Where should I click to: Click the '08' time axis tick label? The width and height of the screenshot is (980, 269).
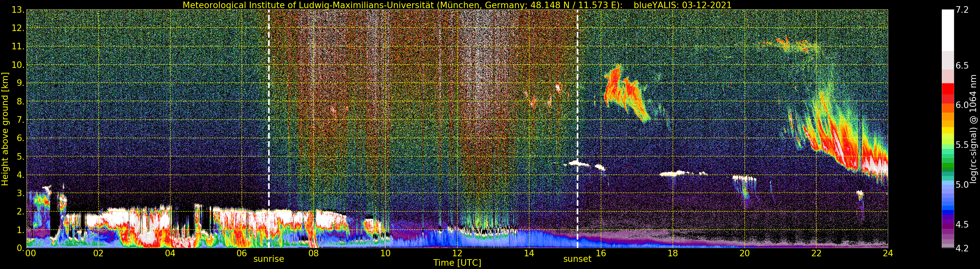point(313,253)
